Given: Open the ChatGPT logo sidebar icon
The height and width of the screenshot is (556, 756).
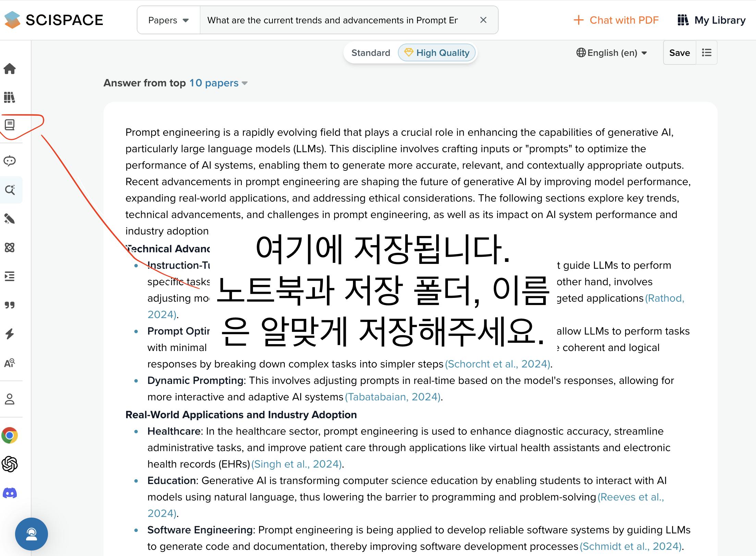Looking at the screenshot, I should [x=10, y=464].
